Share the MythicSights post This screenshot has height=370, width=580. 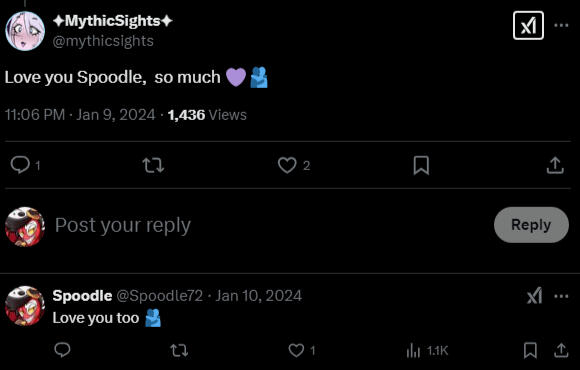[555, 165]
